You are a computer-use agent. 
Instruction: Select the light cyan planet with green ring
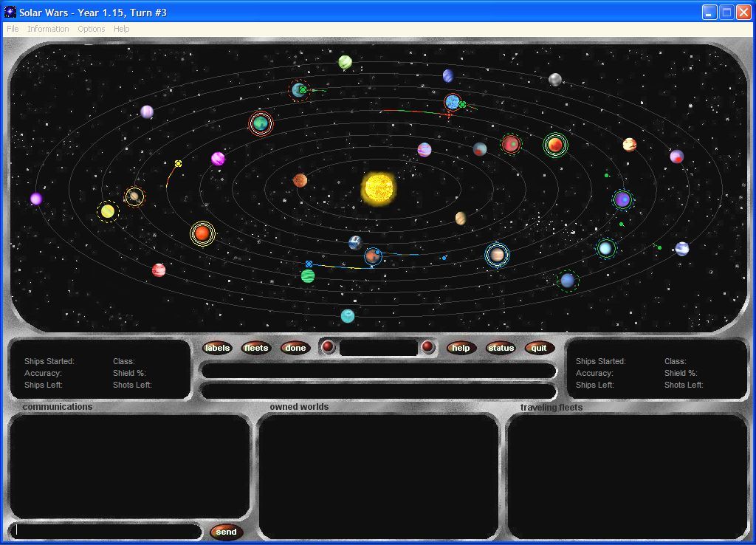click(605, 248)
